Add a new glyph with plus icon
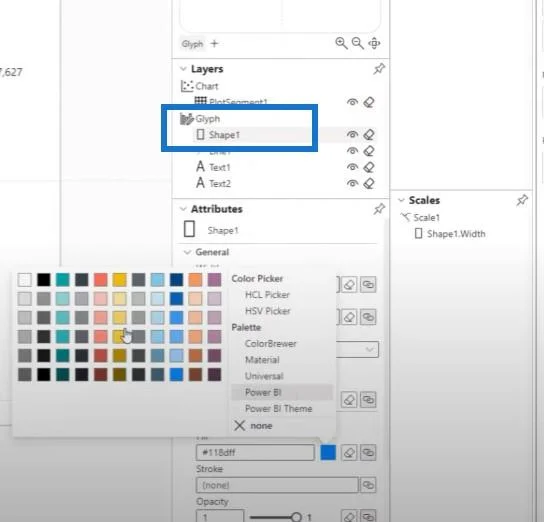This screenshot has width=544, height=522. point(214,44)
